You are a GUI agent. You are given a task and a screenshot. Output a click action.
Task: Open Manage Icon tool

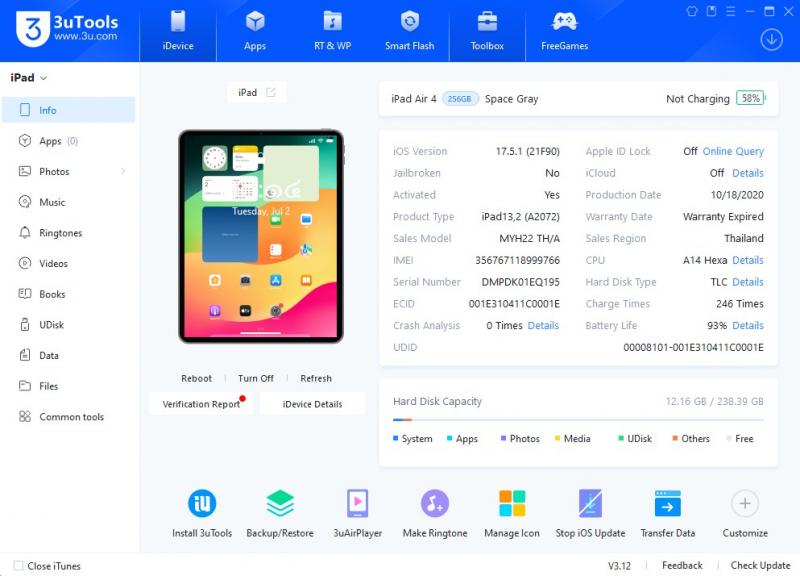tap(512, 513)
